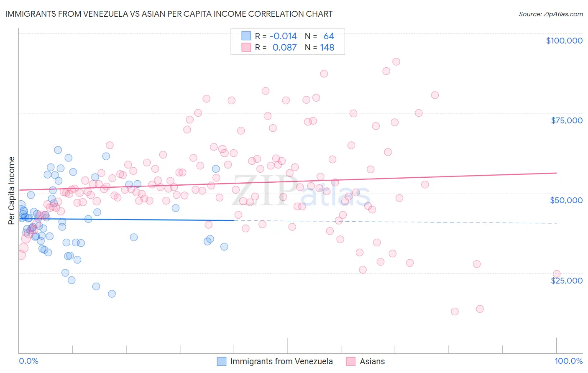Click the pink swatch in the correlation legend
The image size is (588, 373).
[246, 47]
